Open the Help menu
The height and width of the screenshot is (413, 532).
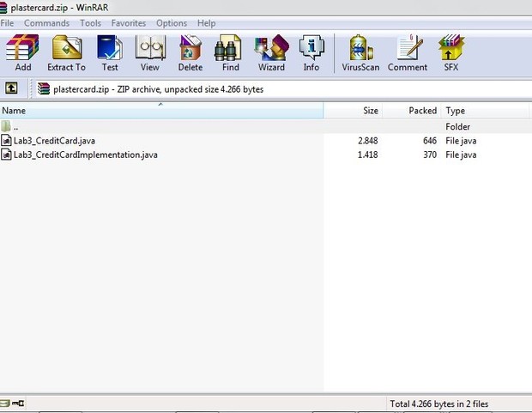tap(206, 23)
